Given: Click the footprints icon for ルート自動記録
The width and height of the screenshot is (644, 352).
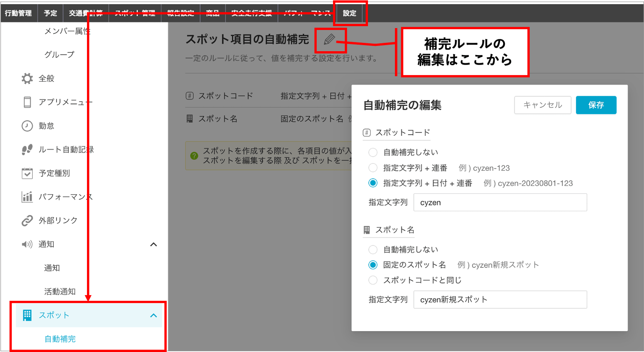Looking at the screenshot, I should pyautogui.click(x=26, y=149).
